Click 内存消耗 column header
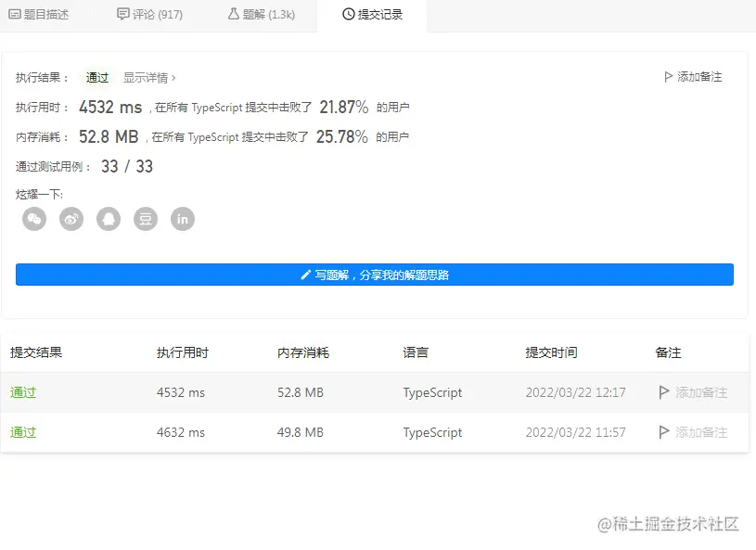 (303, 352)
